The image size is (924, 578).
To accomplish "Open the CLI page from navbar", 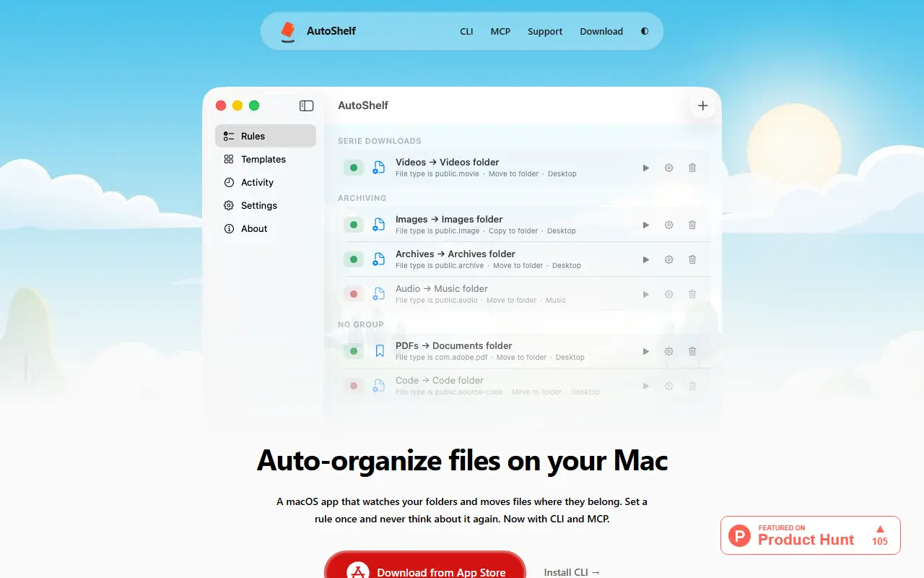I will point(466,31).
